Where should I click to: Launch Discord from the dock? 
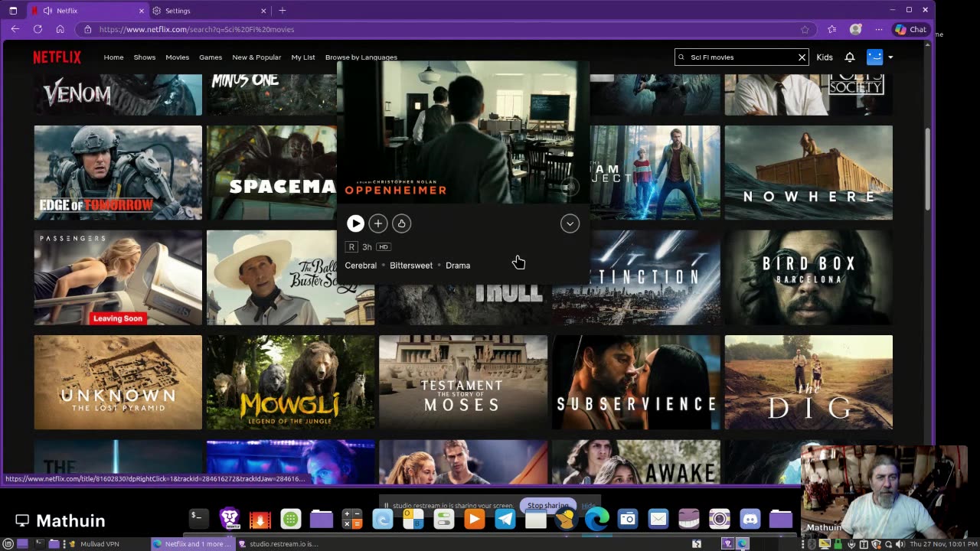point(750,520)
